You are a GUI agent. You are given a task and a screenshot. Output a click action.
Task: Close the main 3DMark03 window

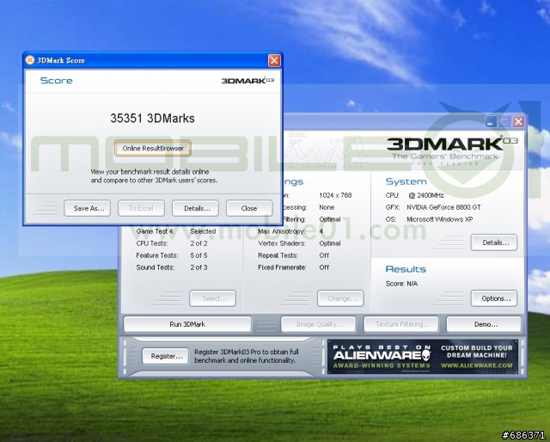point(518,122)
